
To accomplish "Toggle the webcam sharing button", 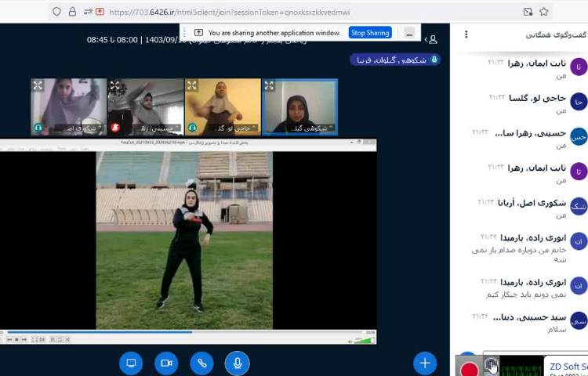I will 166,363.
